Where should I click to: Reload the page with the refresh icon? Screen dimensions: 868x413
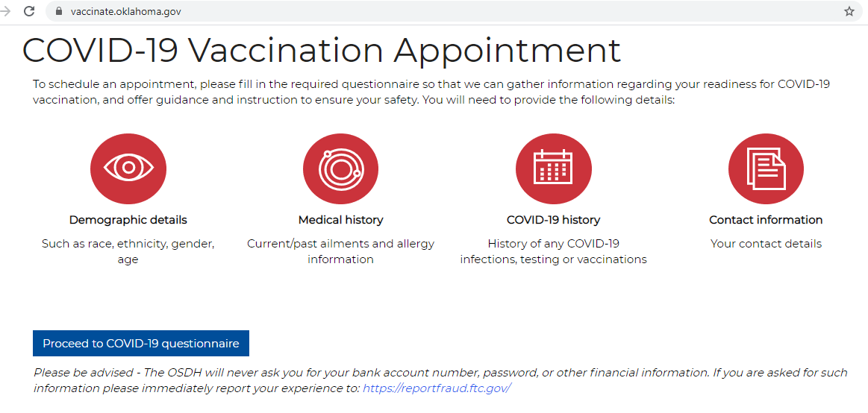pos(29,11)
